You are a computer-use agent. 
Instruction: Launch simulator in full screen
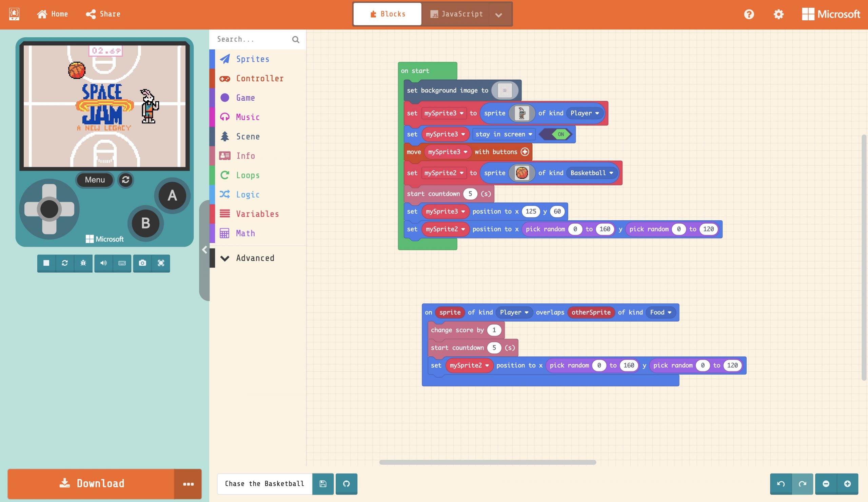161,263
